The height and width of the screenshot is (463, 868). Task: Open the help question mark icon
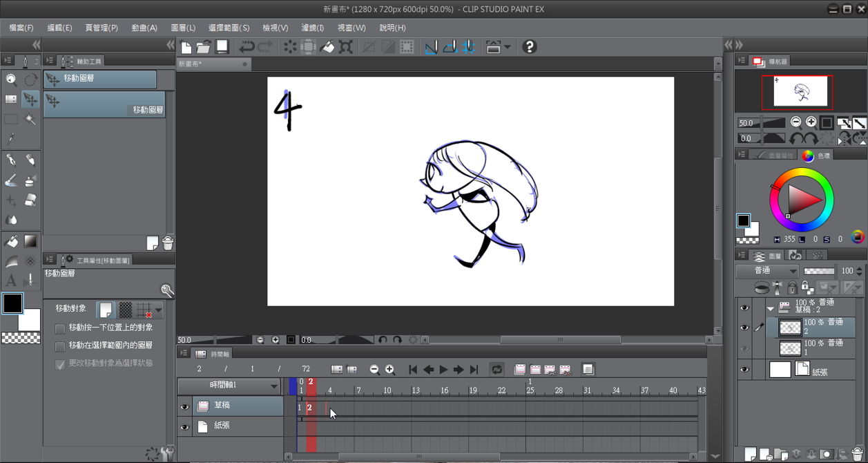[529, 47]
